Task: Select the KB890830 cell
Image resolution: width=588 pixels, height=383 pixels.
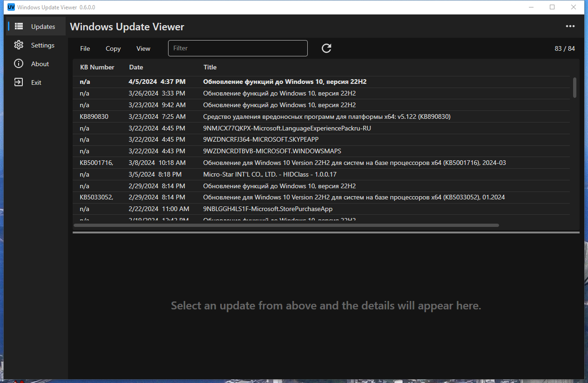Action: tap(94, 116)
